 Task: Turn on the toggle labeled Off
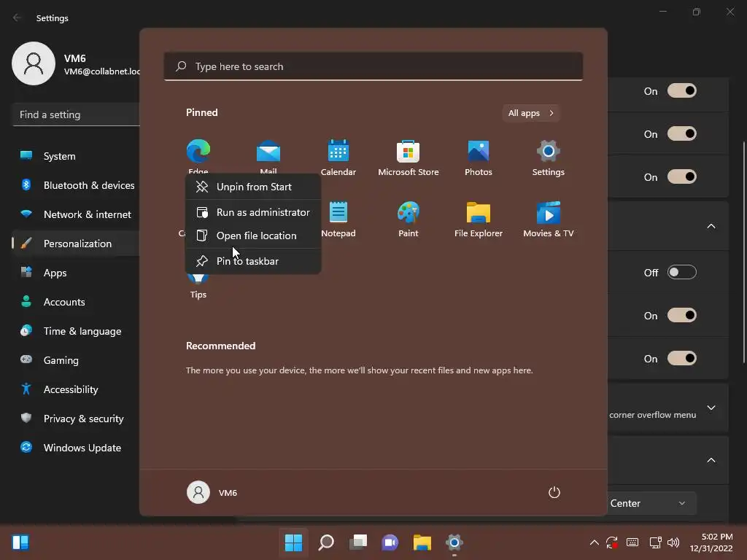click(682, 273)
